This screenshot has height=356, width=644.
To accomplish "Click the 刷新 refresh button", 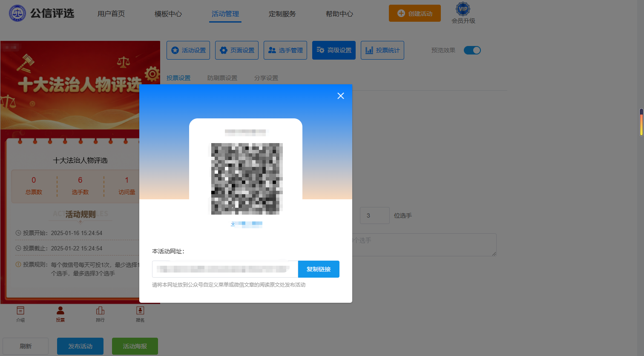I will pyautogui.click(x=26, y=346).
